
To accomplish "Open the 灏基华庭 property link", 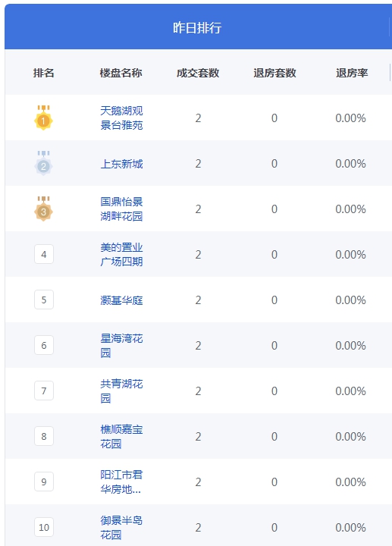I will pyautogui.click(x=121, y=300).
